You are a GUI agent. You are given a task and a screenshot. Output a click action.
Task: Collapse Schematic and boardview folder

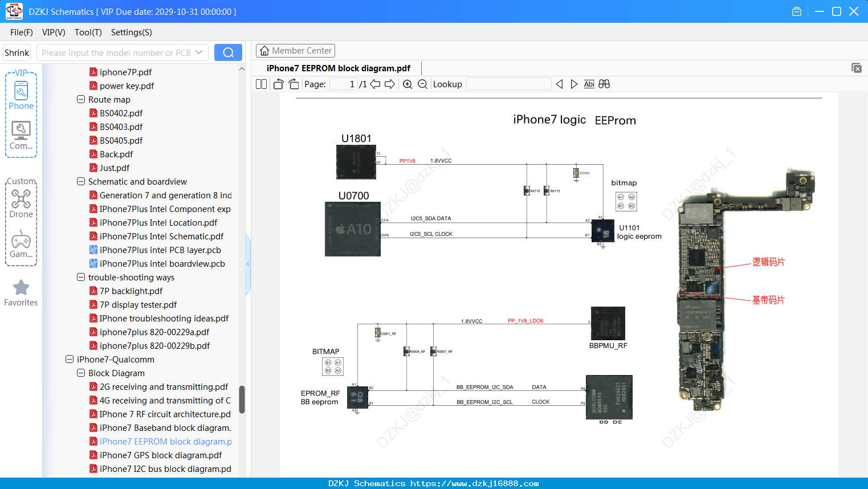(81, 181)
